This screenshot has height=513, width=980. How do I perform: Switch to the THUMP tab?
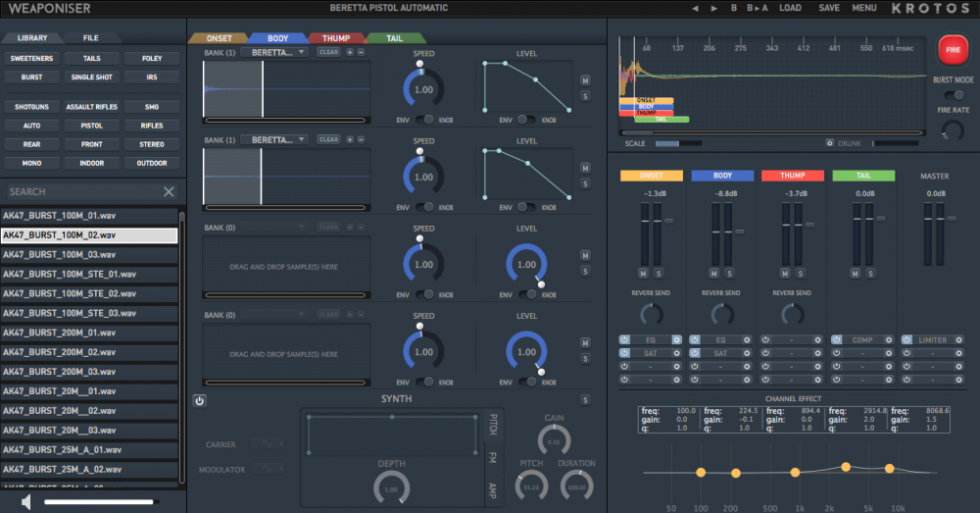[335, 38]
